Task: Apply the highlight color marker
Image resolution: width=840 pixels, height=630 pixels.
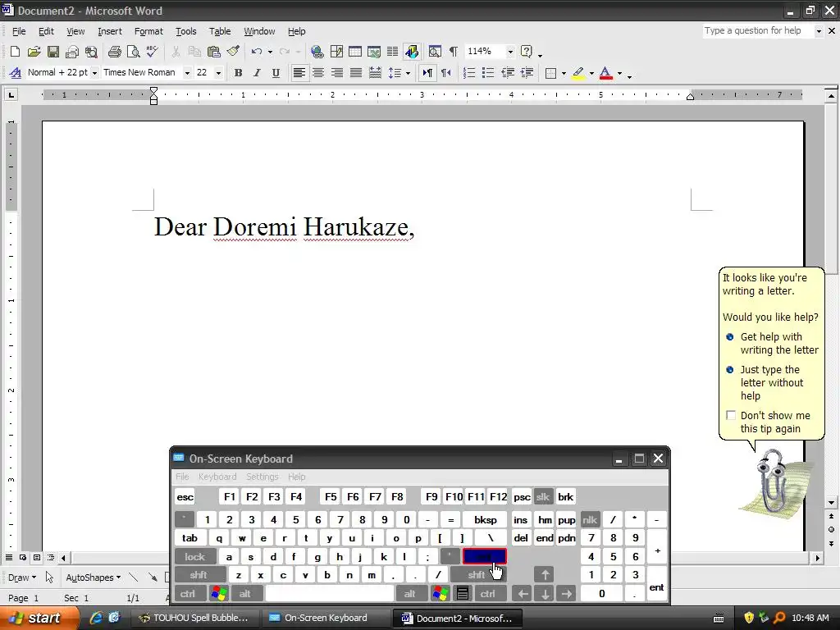Action: pyautogui.click(x=578, y=73)
